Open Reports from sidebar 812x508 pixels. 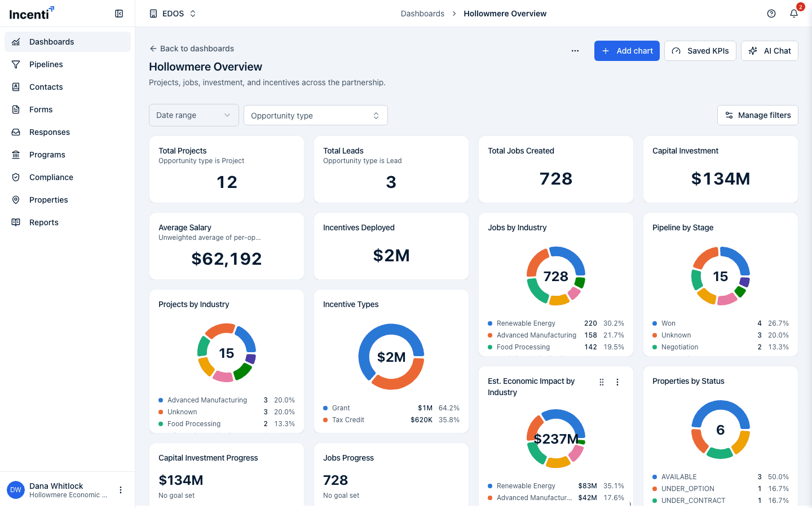[x=68, y=222]
